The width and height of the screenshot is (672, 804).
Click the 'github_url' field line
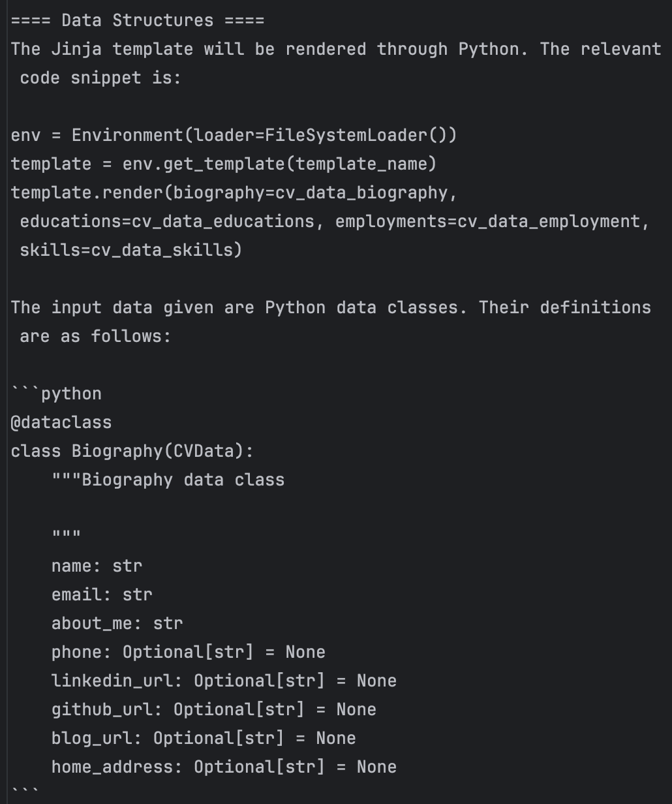tap(214, 709)
